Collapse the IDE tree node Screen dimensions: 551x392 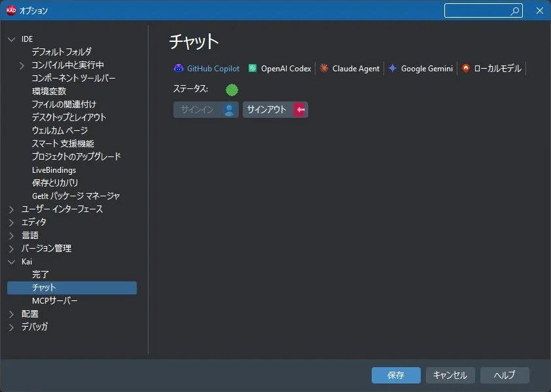point(12,39)
